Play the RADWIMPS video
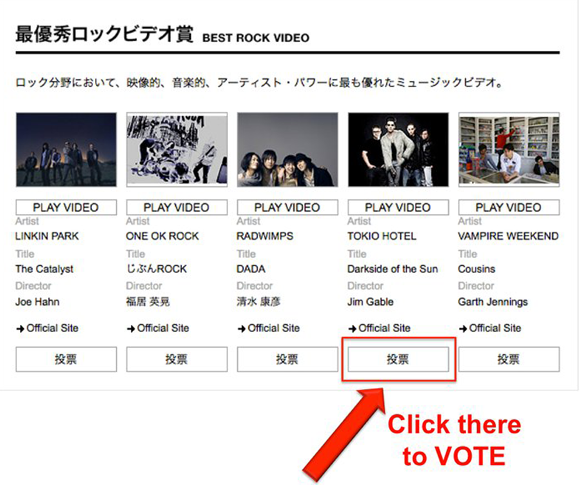 pos(287,207)
